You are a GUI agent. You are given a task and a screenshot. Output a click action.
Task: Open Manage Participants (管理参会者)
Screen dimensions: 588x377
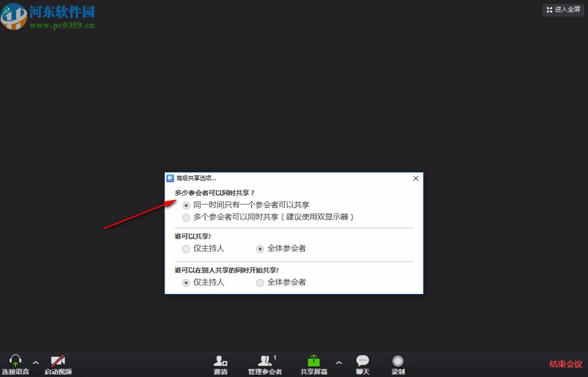(x=265, y=362)
